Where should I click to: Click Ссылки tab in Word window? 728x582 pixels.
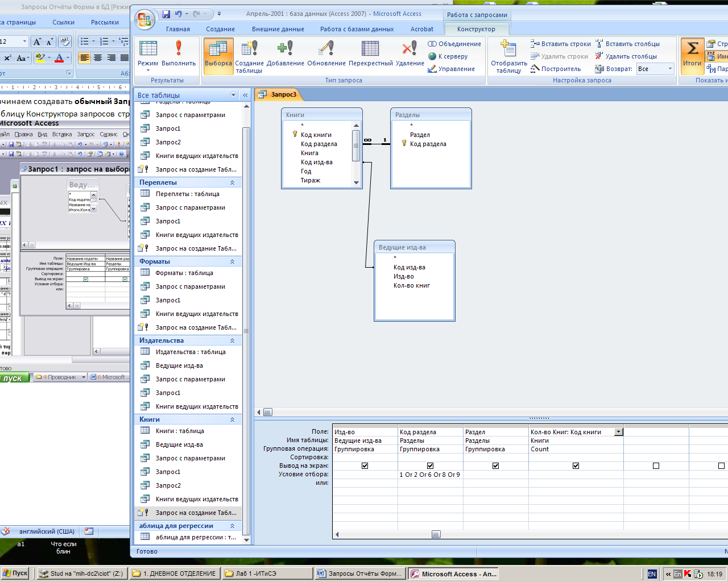(x=63, y=22)
